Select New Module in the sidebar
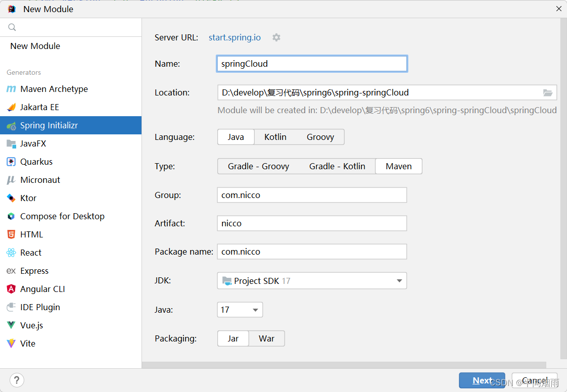567x392 pixels. [35, 45]
